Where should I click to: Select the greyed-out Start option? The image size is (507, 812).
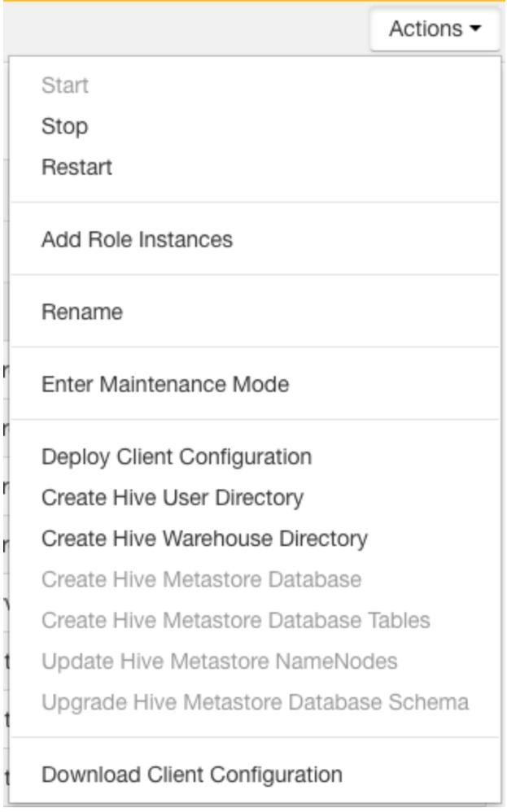65,85
